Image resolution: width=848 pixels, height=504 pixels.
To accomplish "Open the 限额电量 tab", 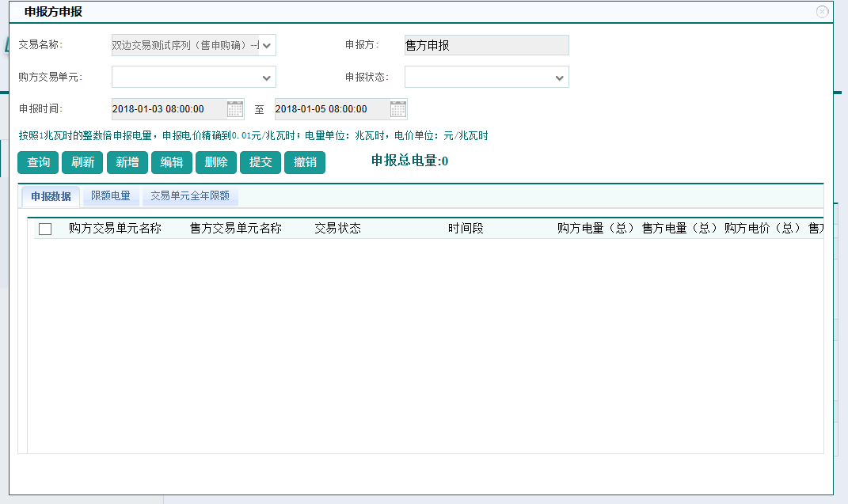I will [x=111, y=195].
